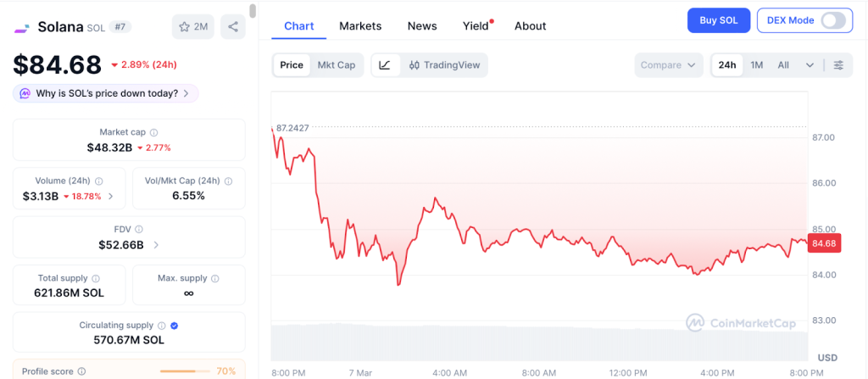This screenshot has width=868, height=379.
Task: Click the Circulating supply verified badge
Action: coord(174,325)
